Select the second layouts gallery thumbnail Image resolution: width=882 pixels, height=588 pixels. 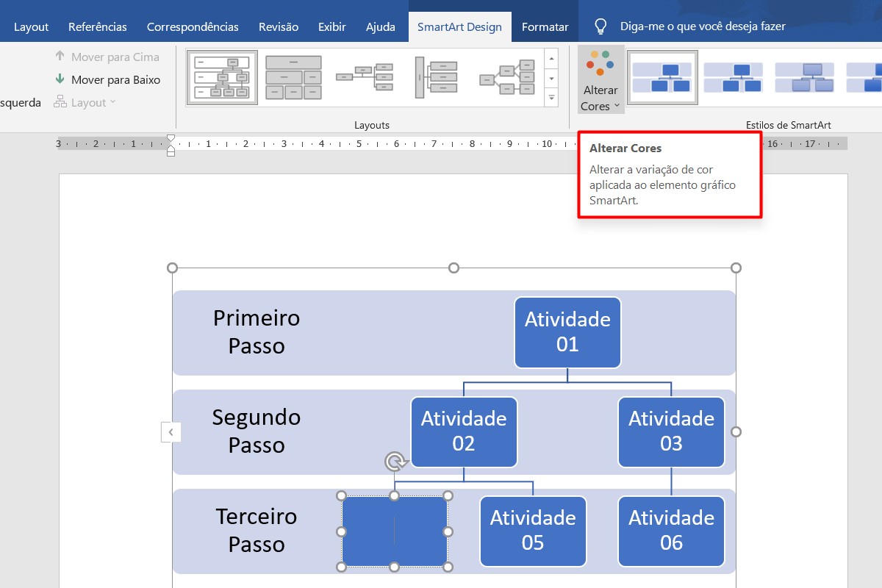[293, 76]
